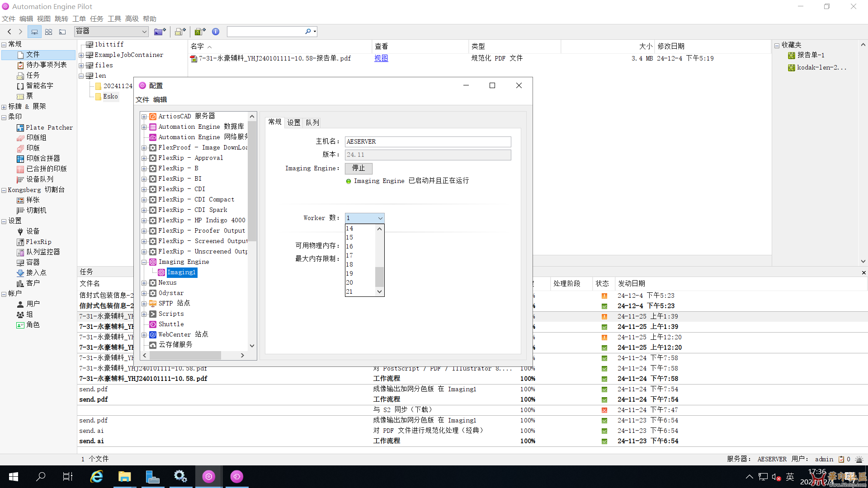Select the container view toolbar icon

(x=34, y=32)
